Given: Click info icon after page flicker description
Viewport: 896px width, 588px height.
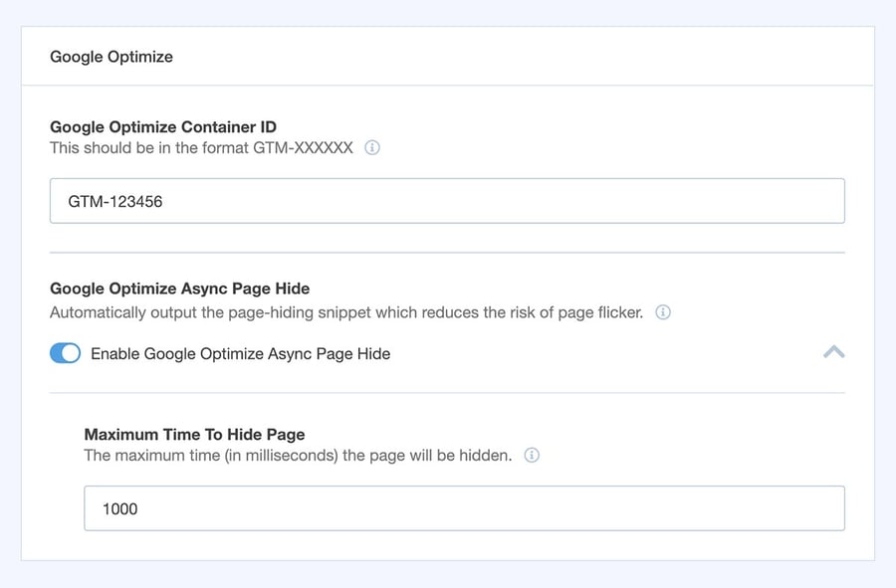Looking at the screenshot, I should (663, 312).
